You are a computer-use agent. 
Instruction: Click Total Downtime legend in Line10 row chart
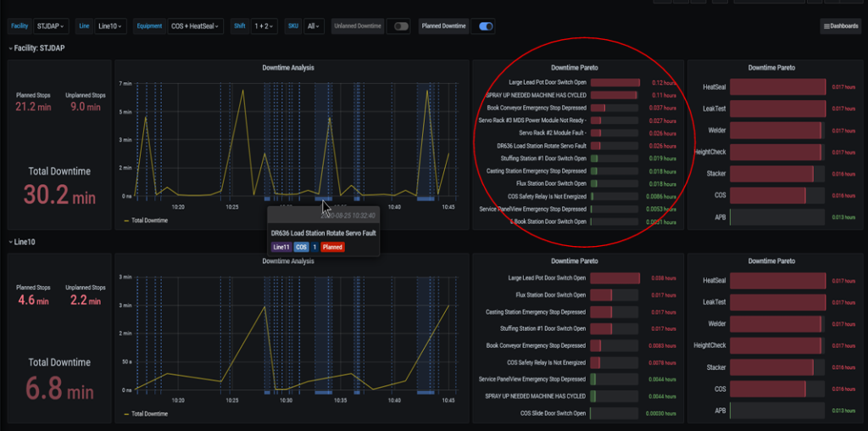point(150,414)
